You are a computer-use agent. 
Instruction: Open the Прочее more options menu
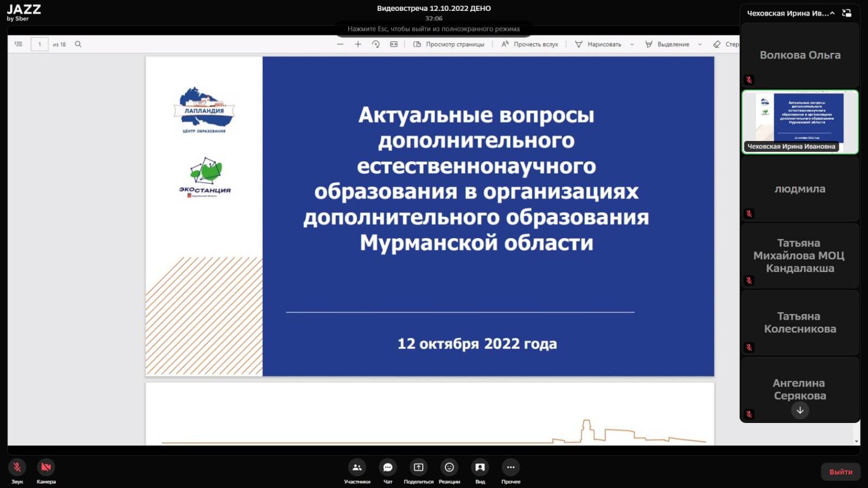point(510,467)
